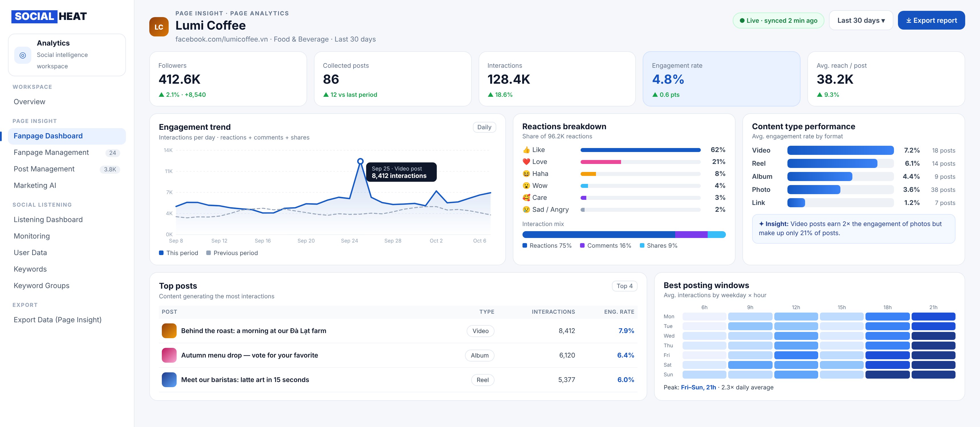980x427 pixels.
Task: Toggle the This period legend swatch
Action: [161, 253]
